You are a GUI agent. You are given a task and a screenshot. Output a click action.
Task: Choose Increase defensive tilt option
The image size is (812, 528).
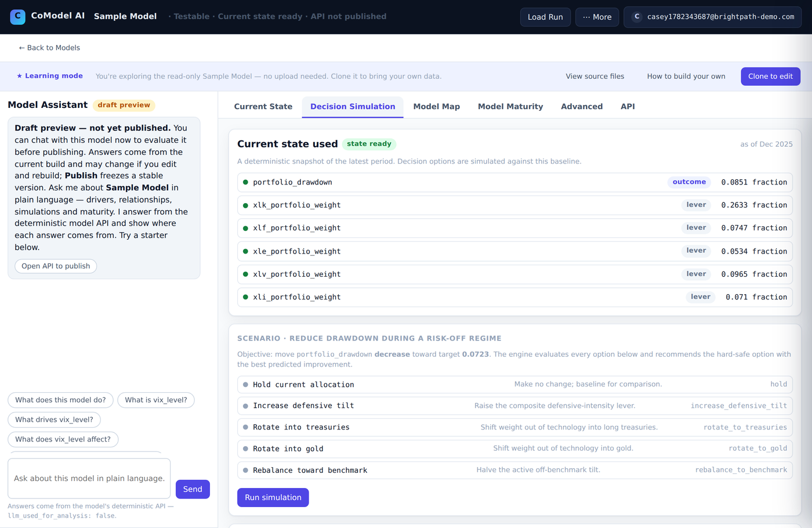[515, 406]
